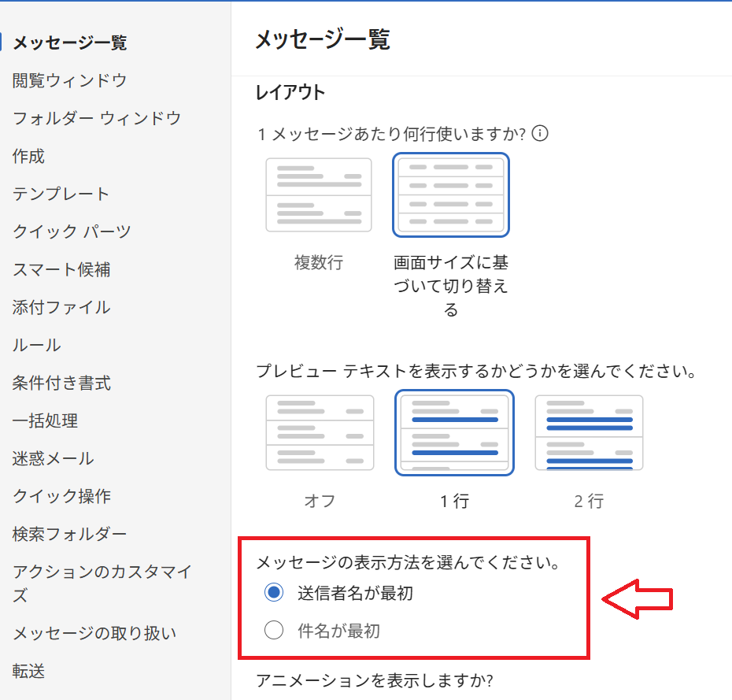732x700 pixels.
Task: Open the メッセージ一覧 settings item
Action: 69,43
